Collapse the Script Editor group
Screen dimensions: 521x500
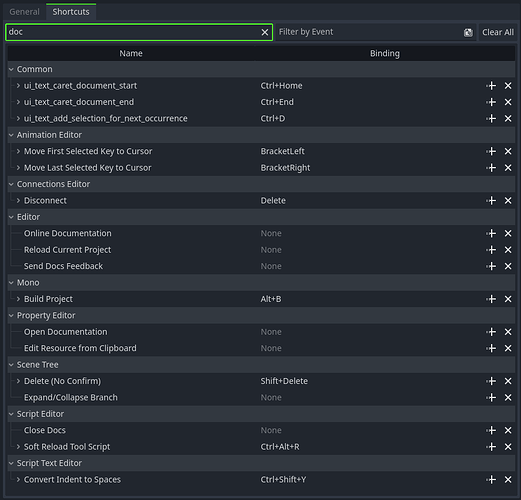click(11, 414)
